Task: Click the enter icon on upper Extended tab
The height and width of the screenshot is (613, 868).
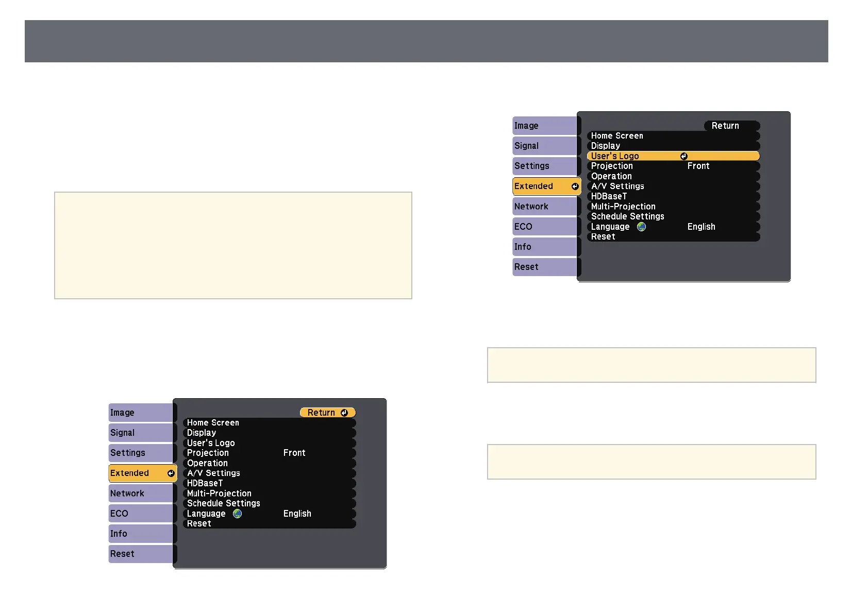Action: coord(575,186)
